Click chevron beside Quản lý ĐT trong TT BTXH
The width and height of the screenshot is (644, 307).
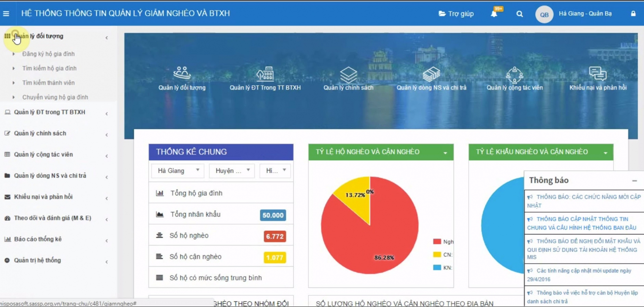(107, 114)
